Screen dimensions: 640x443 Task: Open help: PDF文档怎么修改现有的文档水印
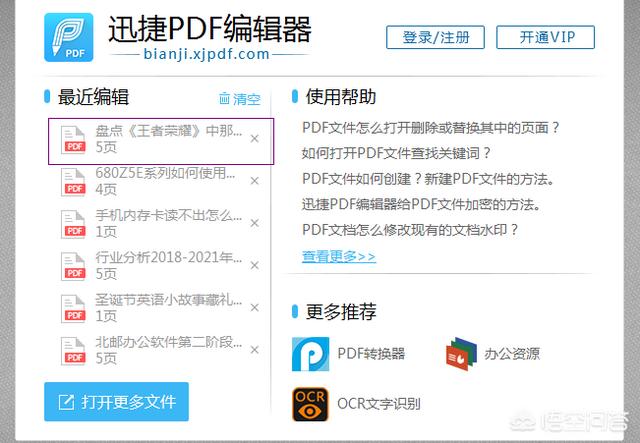coord(410,230)
